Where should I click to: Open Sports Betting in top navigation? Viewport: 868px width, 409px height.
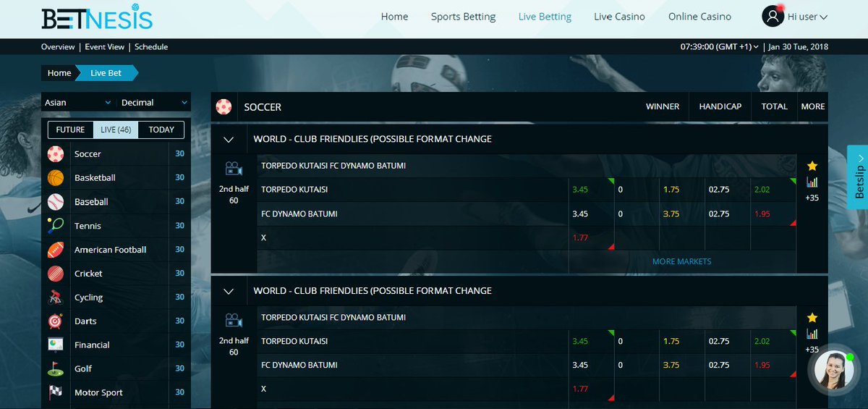pos(464,17)
